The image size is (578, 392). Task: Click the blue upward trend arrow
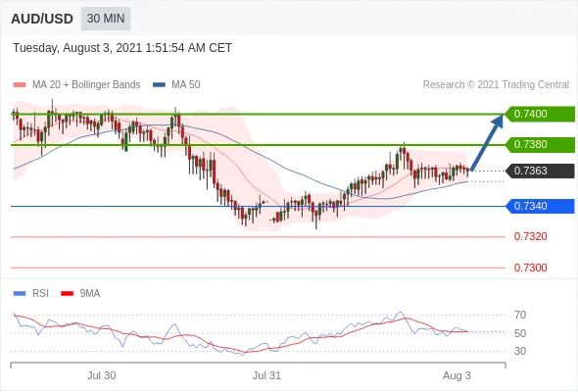487,143
